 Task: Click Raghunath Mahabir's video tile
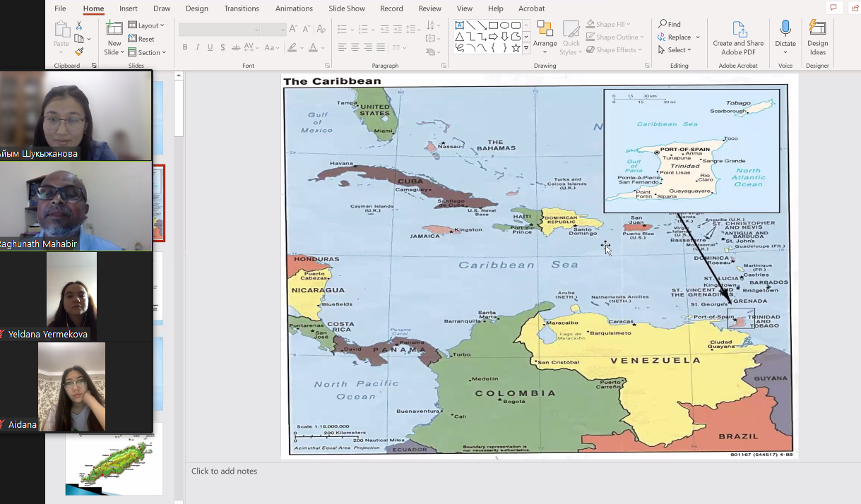click(76, 206)
